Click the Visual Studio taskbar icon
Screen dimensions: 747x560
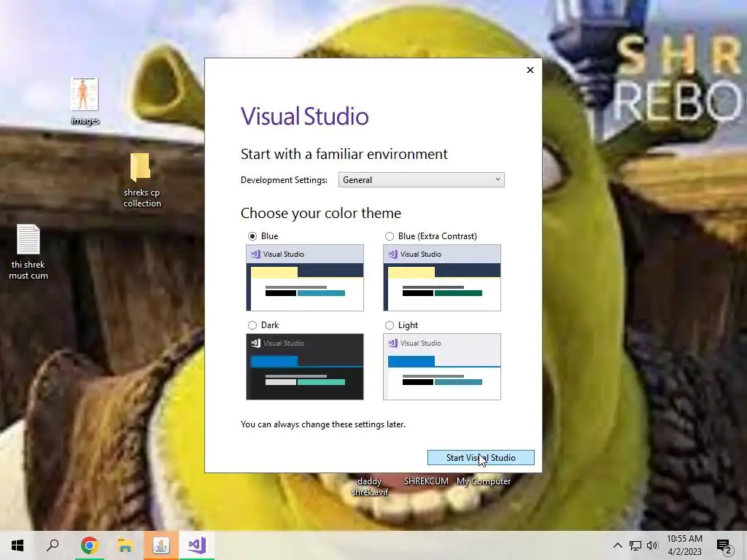(x=197, y=545)
